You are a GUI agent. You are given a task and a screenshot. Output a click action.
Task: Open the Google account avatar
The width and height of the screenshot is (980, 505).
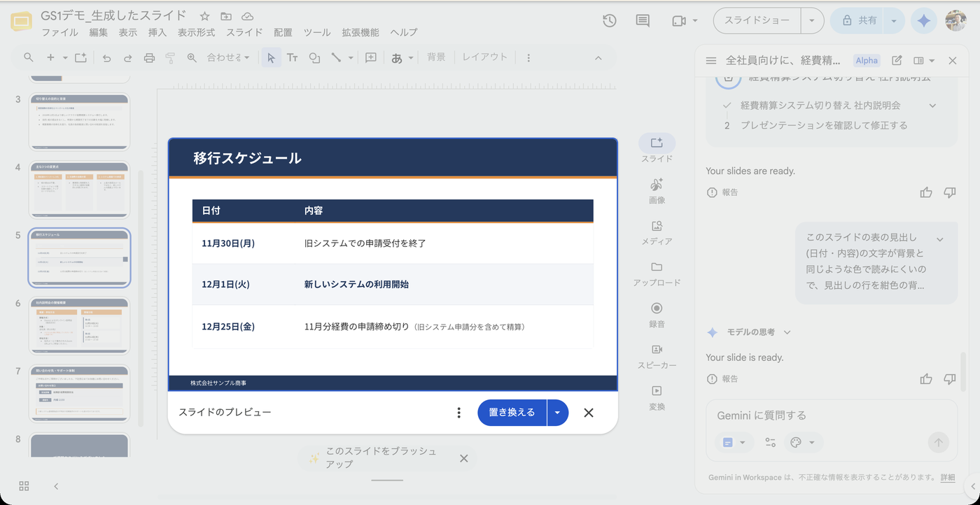pyautogui.click(x=955, y=21)
